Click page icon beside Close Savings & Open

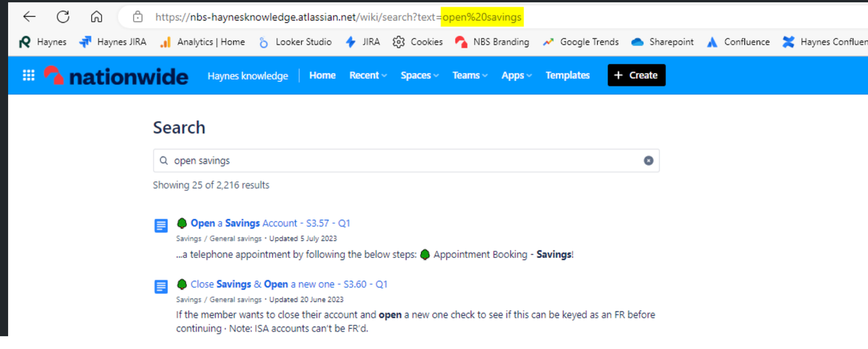point(161,287)
